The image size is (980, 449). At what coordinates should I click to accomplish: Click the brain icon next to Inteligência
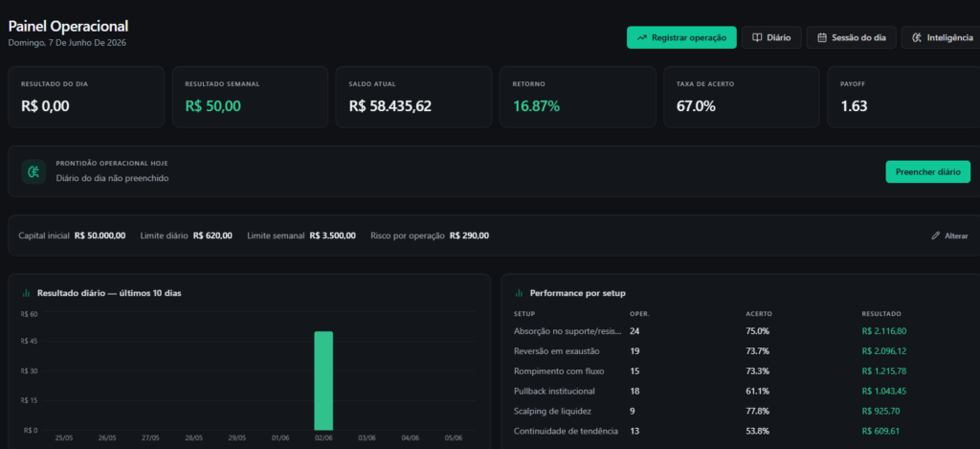point(916,37)
